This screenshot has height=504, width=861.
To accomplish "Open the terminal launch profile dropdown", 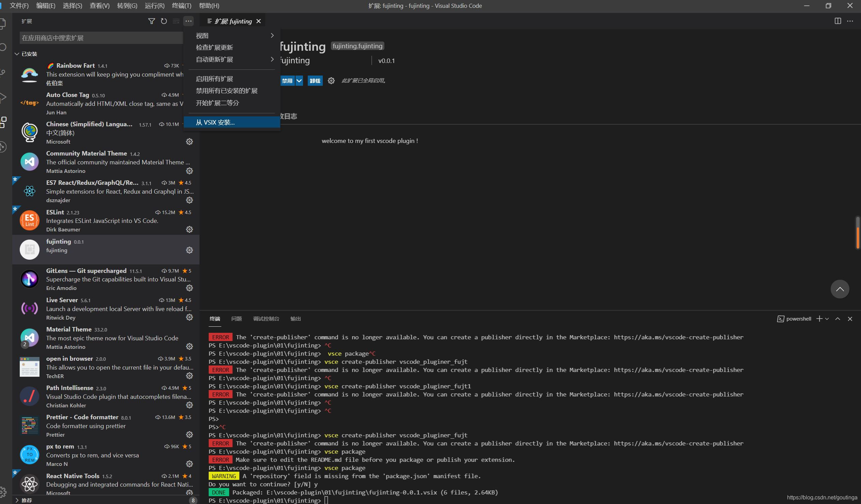I will tap(827, 319).
